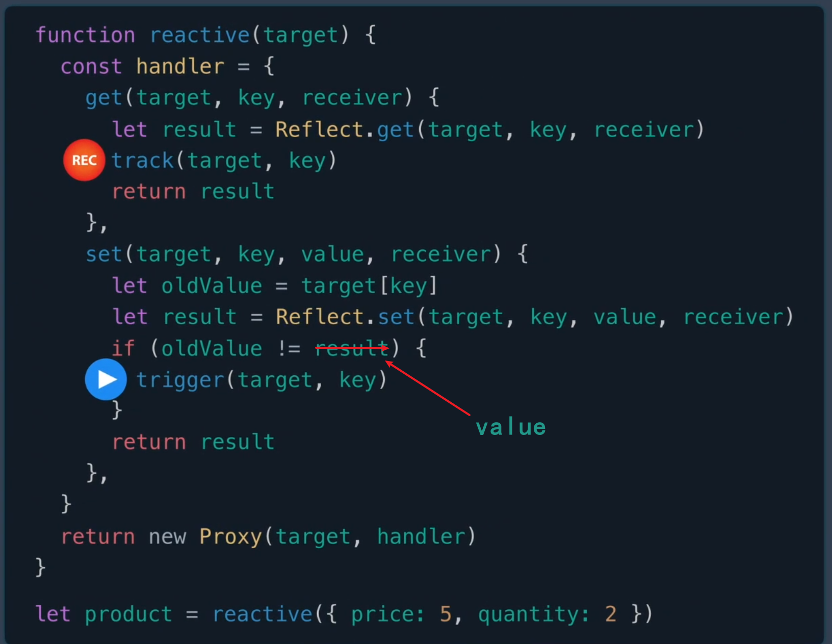832x644 pixels.
Task: Click the 'handler' constant declaration
Action: (180, 66)
